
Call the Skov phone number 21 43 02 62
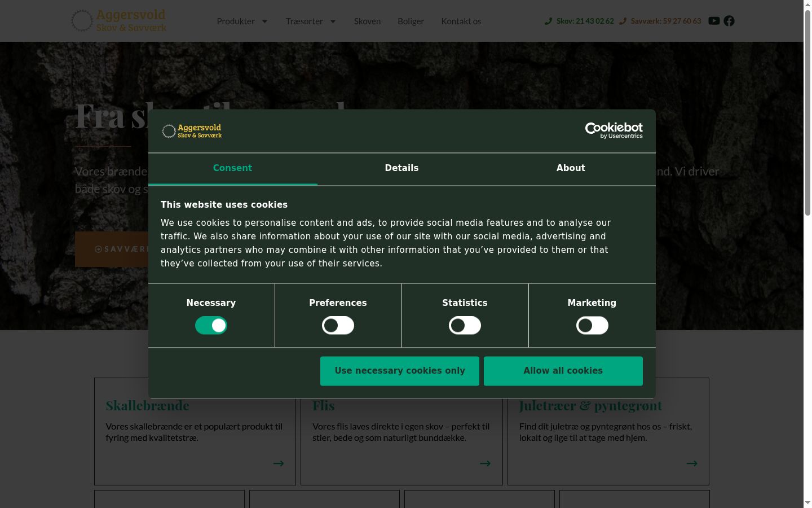[x=585, y=21]
